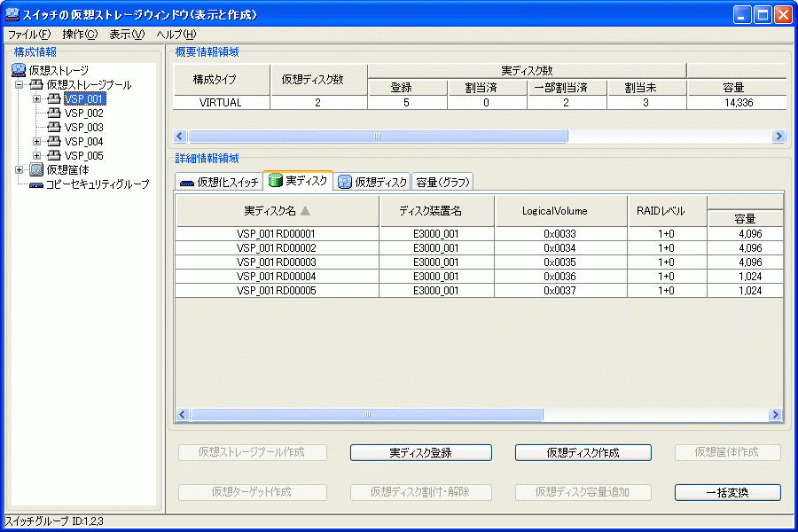
Task: Click the 構成タイプ column header
Action: coord(222,80)
